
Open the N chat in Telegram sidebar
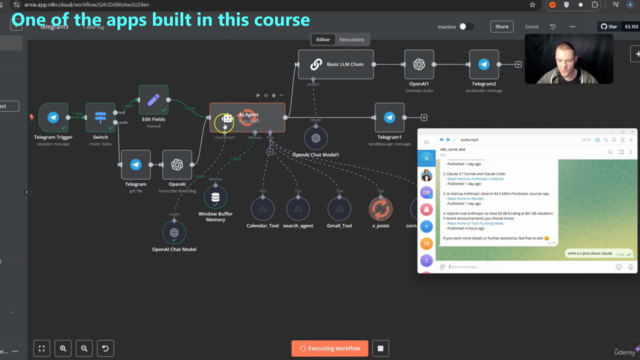point(427,158)
